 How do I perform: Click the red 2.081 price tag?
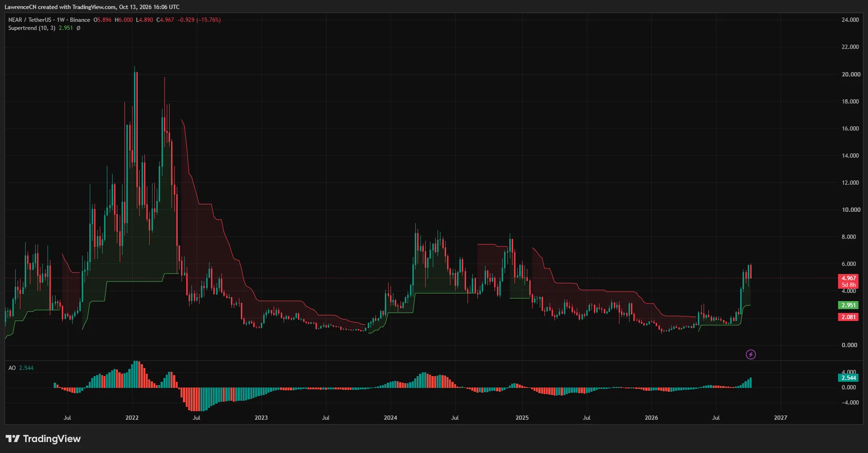point(848,317)
